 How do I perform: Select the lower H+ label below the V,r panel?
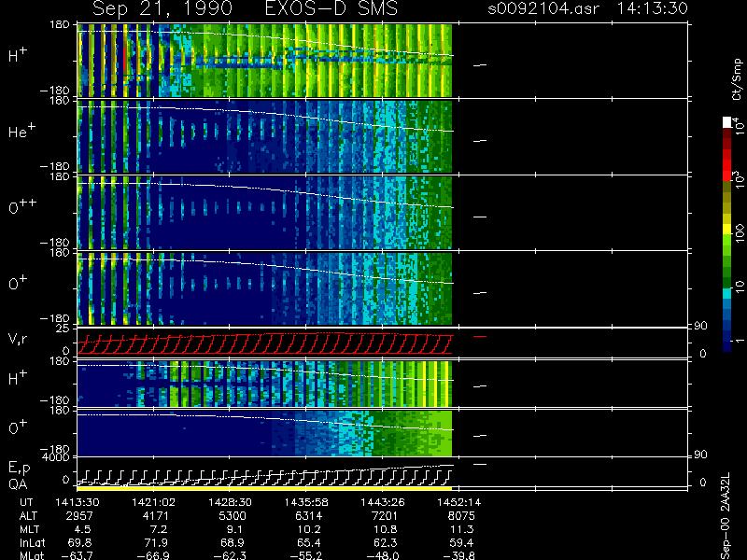(x=18, y=378)
